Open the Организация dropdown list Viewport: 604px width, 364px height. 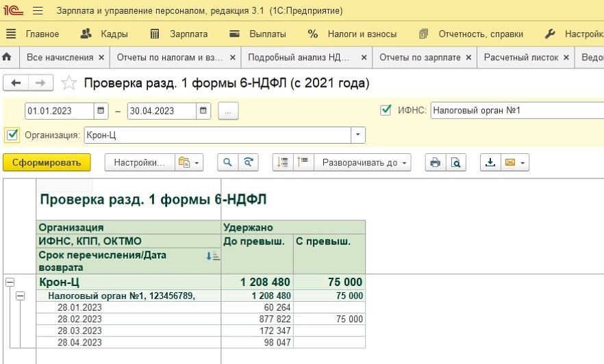358,135
